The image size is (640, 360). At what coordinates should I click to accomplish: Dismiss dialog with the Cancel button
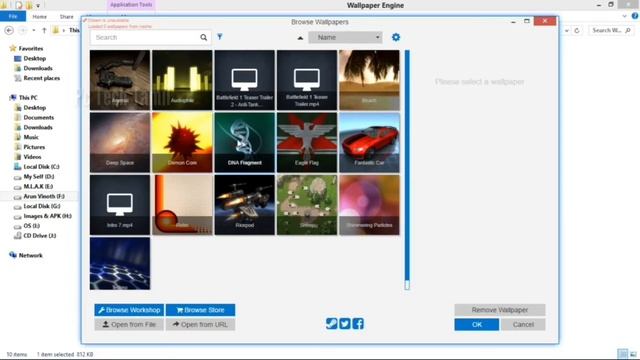coord(523,324)
